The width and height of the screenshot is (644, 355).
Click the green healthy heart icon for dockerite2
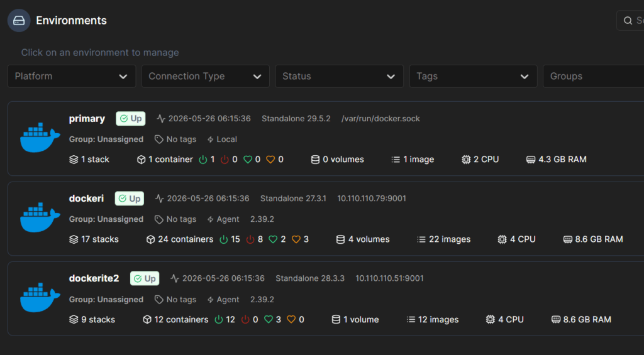click(269, 320)
